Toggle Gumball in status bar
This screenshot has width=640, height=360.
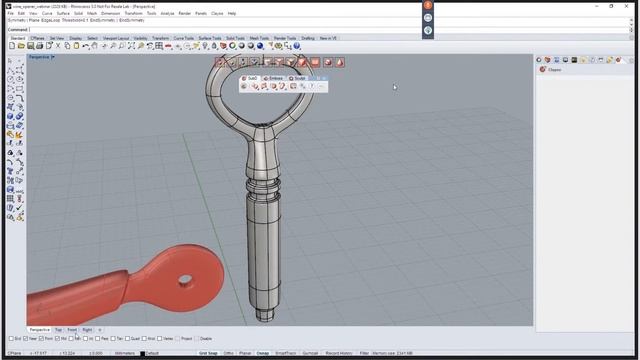coord(310,353)
